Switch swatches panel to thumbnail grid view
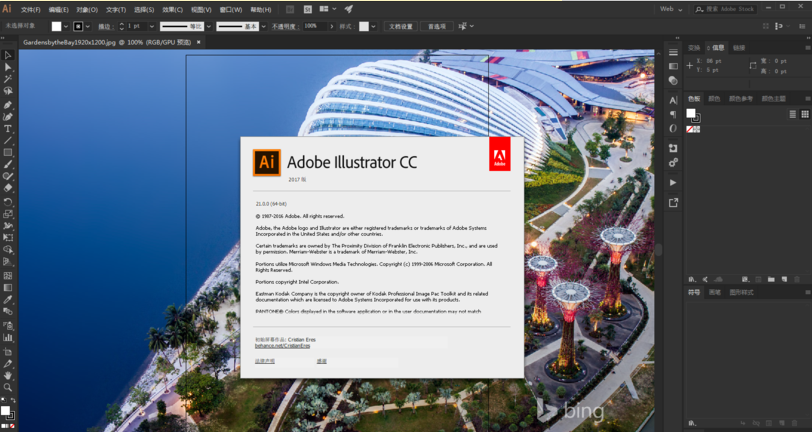 coord(805,114)
